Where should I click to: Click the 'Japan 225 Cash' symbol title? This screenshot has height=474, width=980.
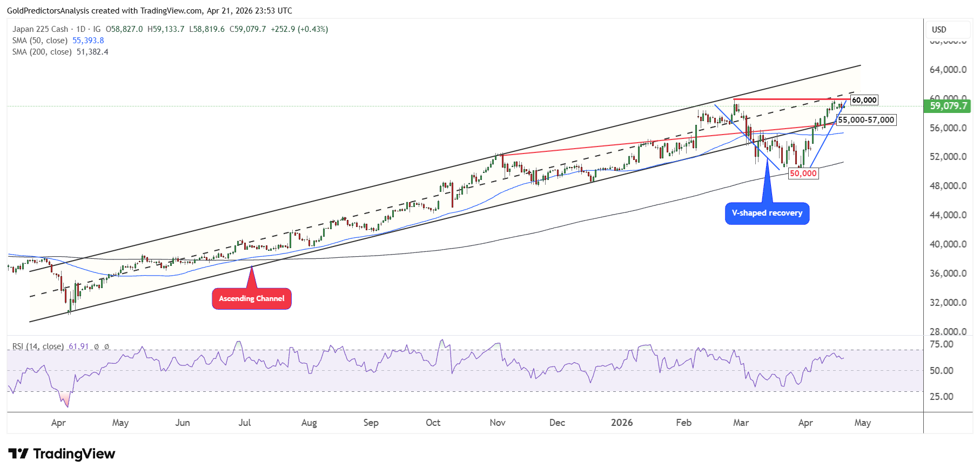click(x=41, y=29)
